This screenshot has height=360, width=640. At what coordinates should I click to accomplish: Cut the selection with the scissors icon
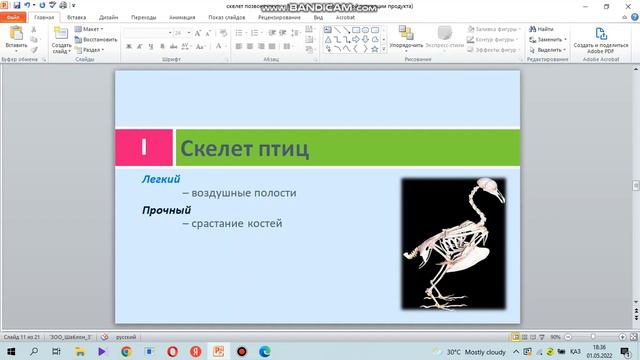coord(34,30)
